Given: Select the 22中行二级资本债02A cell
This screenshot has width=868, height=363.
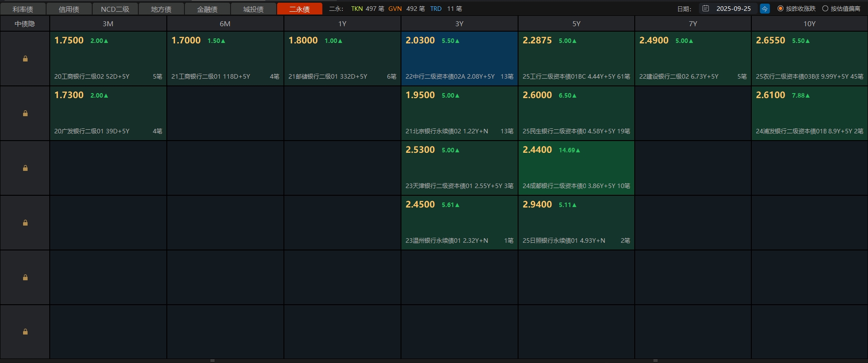Looking at the screenshot, I should pyautogui.click(x=459, y=59).
